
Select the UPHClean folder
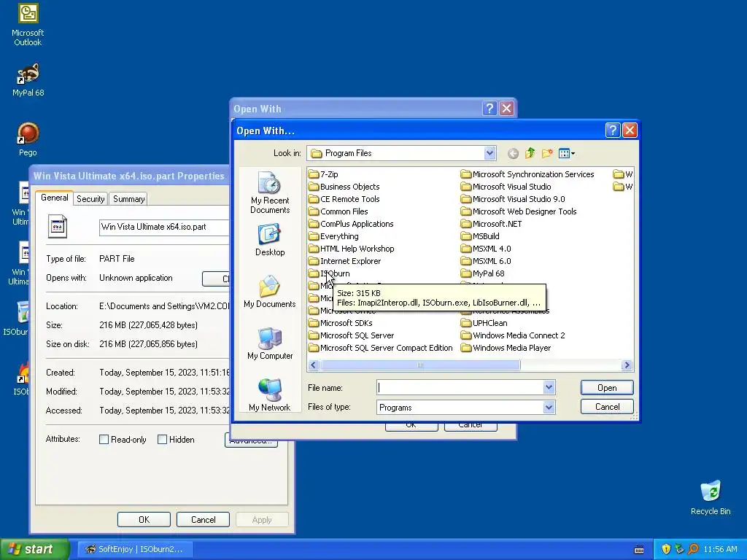(484, 323)
